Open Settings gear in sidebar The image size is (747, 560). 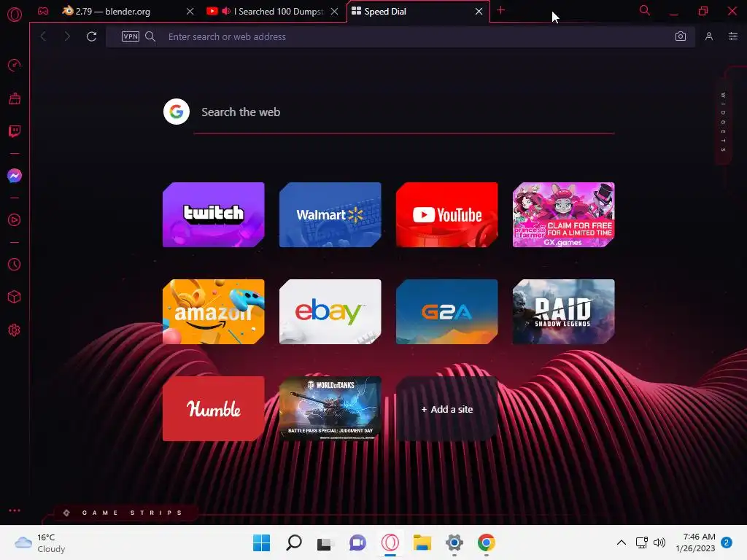[x=15, y=330]
